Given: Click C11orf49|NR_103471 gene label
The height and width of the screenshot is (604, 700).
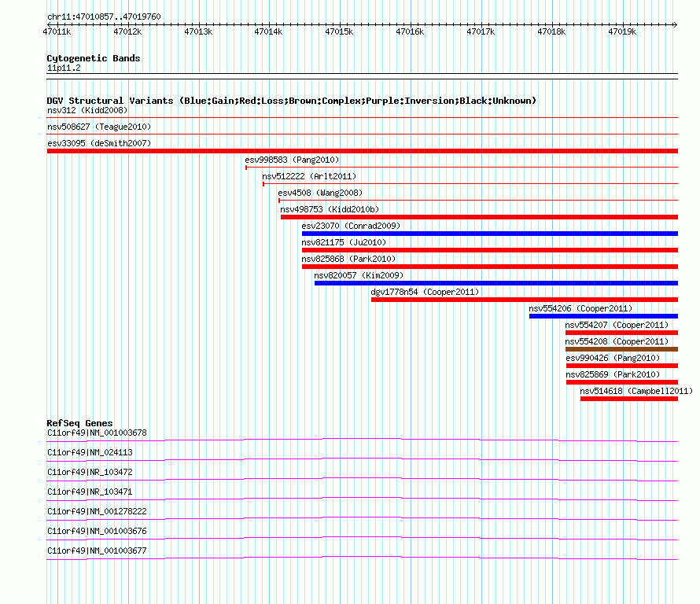Looking at the screenshot, I should [x=90, y=492].
